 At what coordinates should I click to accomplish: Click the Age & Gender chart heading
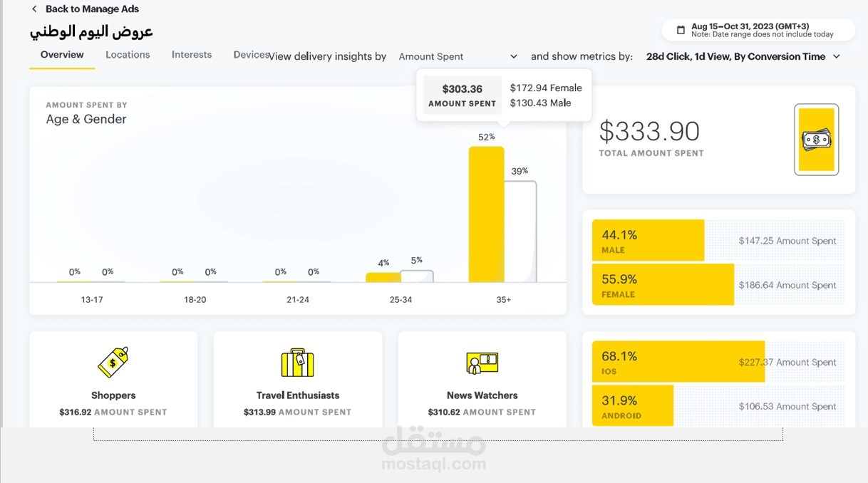coord(86,119)
